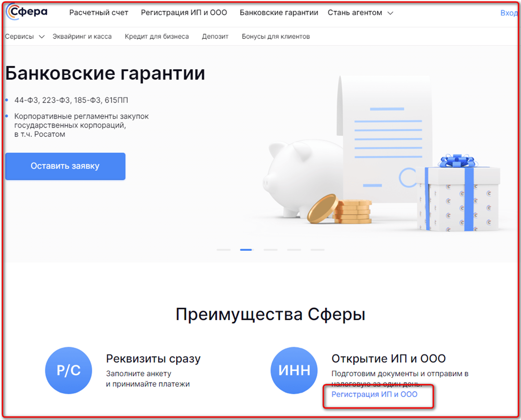The height and width of the screenshot is (420, 521).
Task: Click the Сфера logo
Action: pyautogui.click(x=27, y=12)
